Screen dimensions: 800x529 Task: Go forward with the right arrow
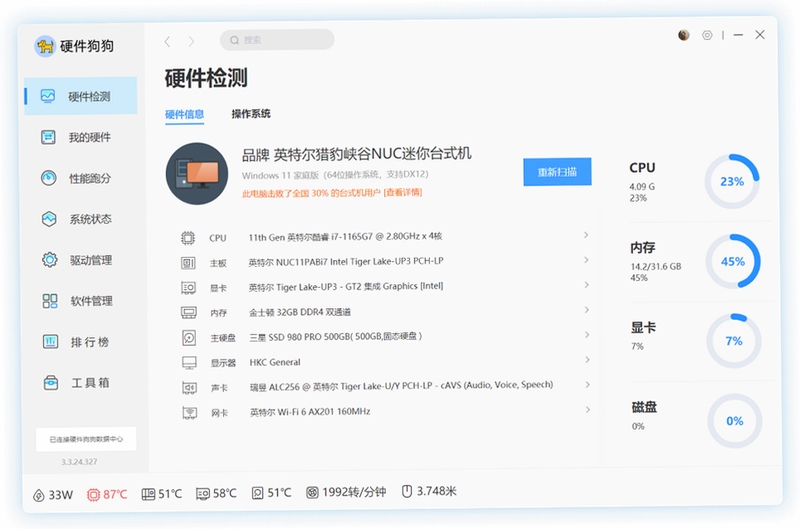coord(191,41)
